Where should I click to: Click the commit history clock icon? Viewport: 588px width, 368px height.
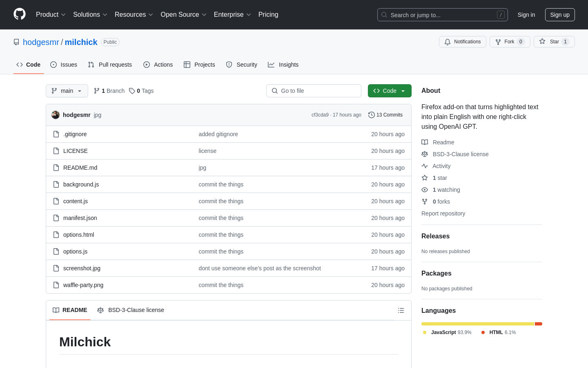pos(372,115)
